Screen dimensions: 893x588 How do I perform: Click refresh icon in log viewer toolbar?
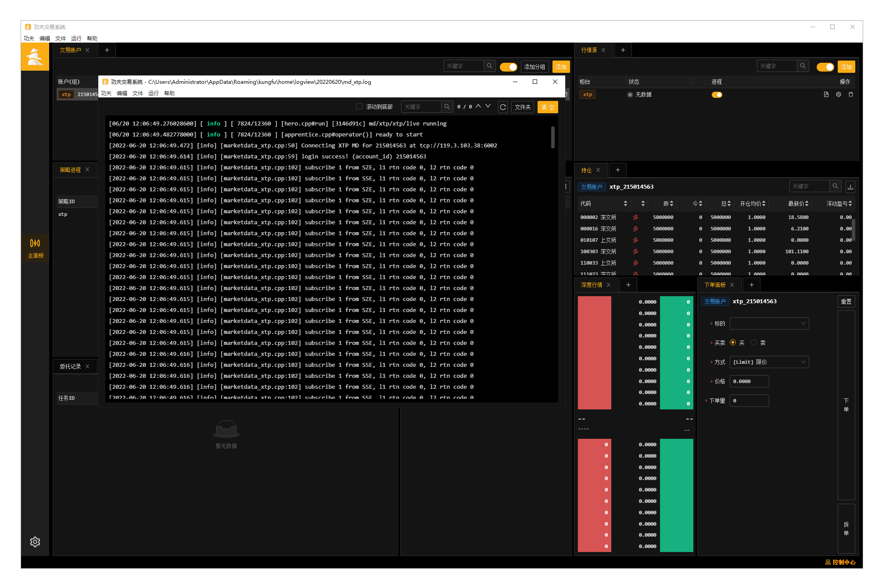point(503,107)
